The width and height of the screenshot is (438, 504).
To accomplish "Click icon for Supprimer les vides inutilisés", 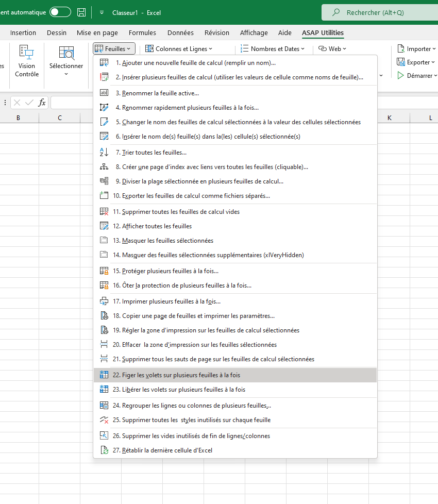I will coord(104,435).
